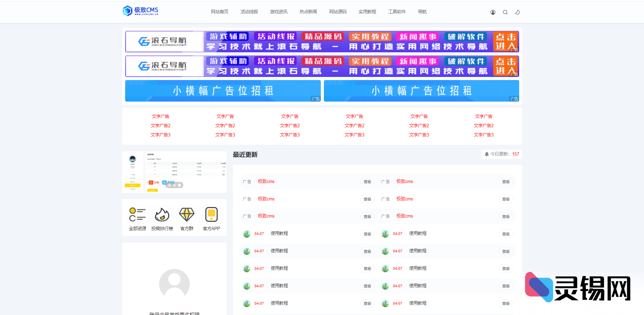Image resolution: width=644 pixels, height=315 pixels.
Task: Toggle dark mode moon icon
Action: click(x=517, y=12)
